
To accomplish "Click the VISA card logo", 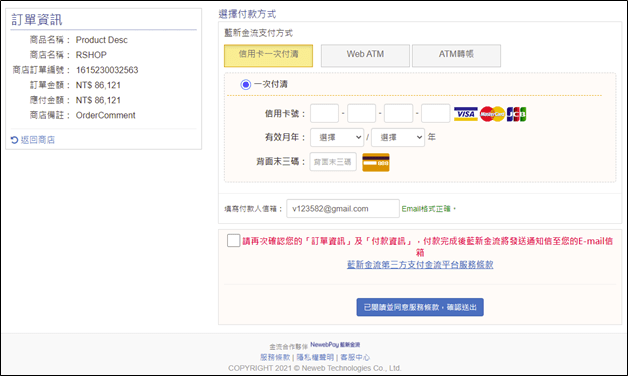I will tap(465, 114).
